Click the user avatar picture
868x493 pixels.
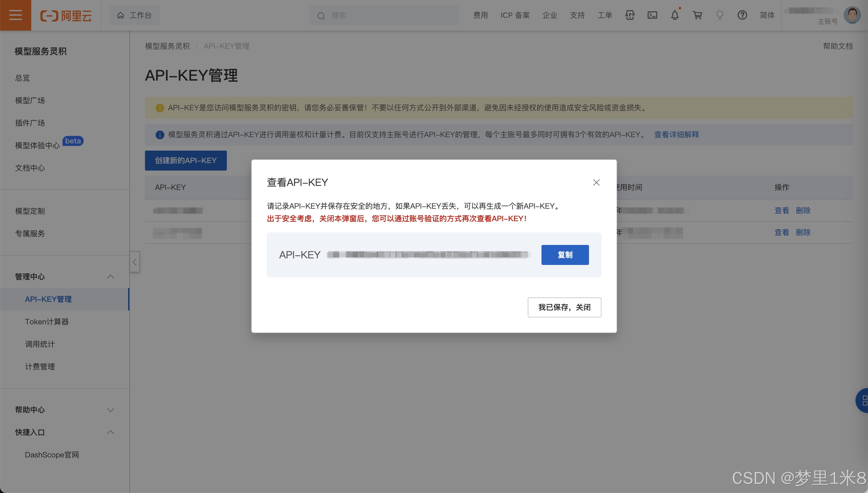pyautogui.click(x=852, y=15)
